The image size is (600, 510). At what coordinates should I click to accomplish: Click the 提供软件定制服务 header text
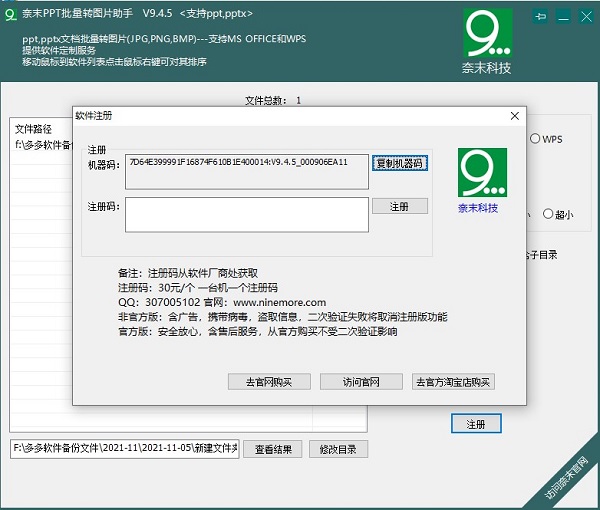pyautogui.click(x=59, y=50)
